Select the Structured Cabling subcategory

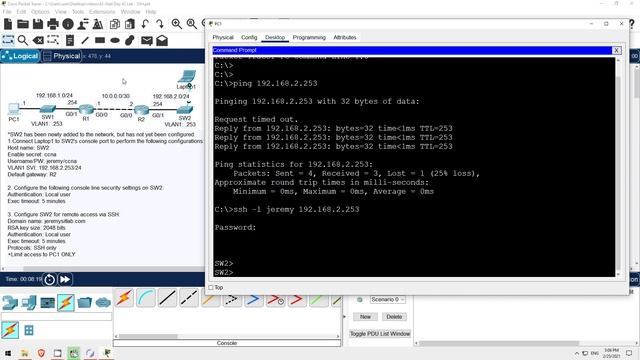[29, 330]
